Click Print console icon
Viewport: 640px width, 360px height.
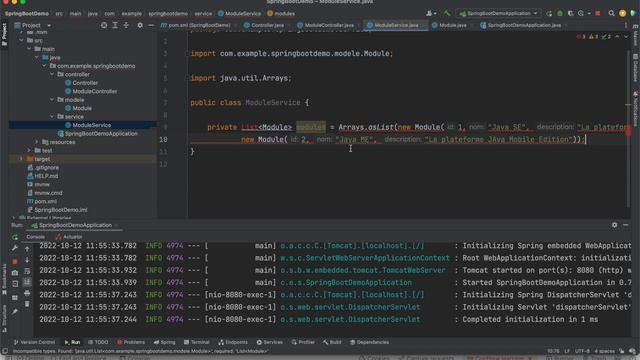(27, 293)
